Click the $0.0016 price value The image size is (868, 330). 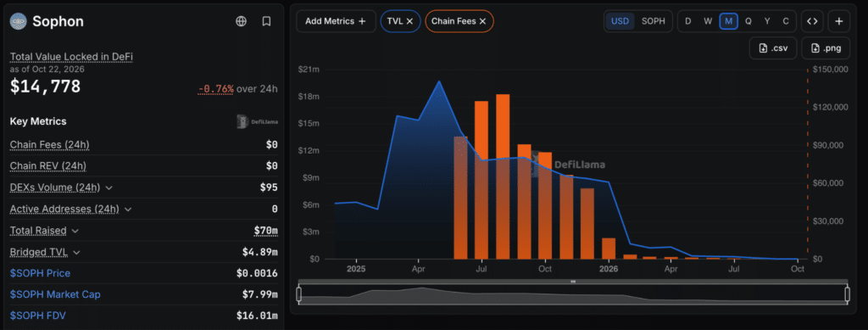(x=257, y=273)
